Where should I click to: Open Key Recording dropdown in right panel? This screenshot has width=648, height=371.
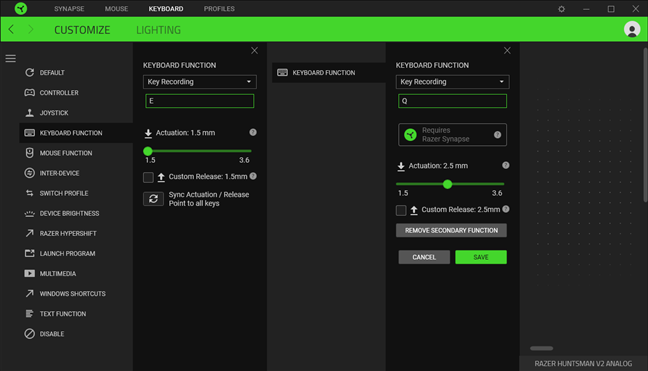coord(453,82)
